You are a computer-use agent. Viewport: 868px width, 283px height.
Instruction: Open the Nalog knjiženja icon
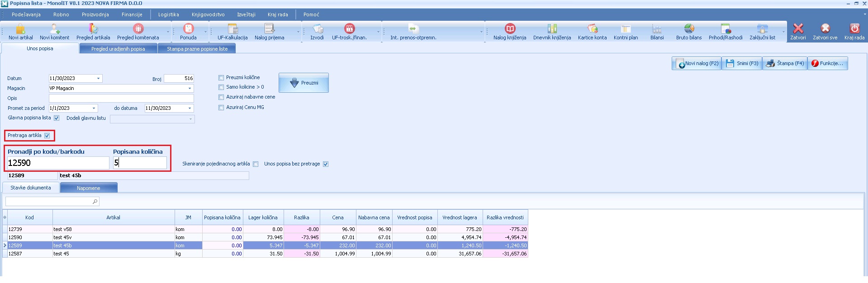(x=510, y=32)
